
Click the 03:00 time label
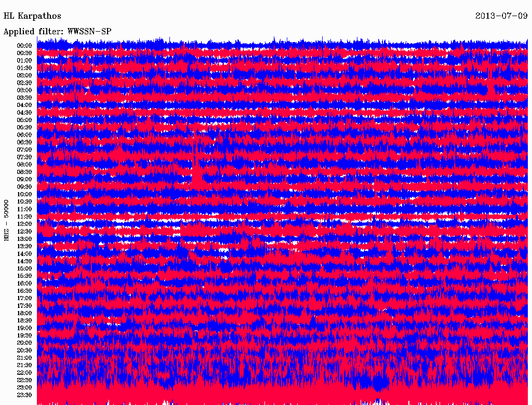coord(24,90)
